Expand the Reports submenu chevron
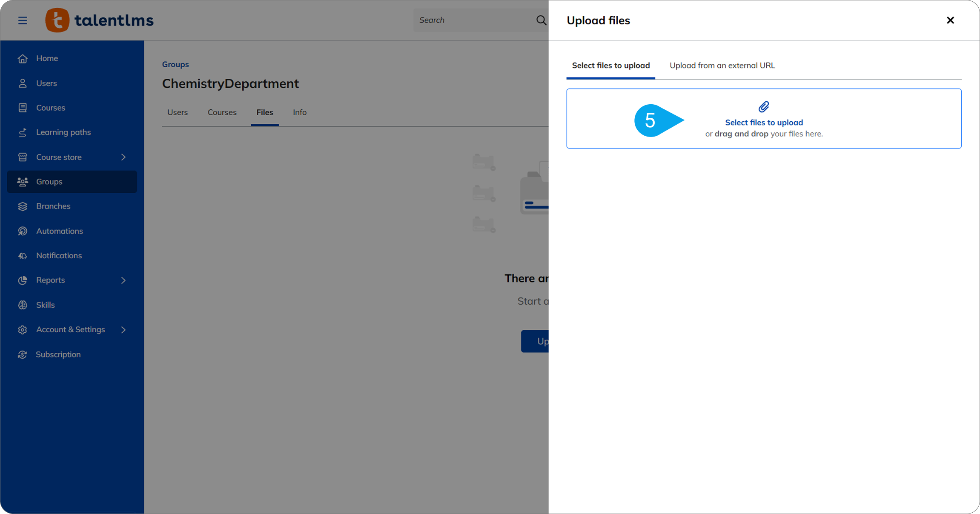Screen dimensions: 980x514 (x=123, y=280)
